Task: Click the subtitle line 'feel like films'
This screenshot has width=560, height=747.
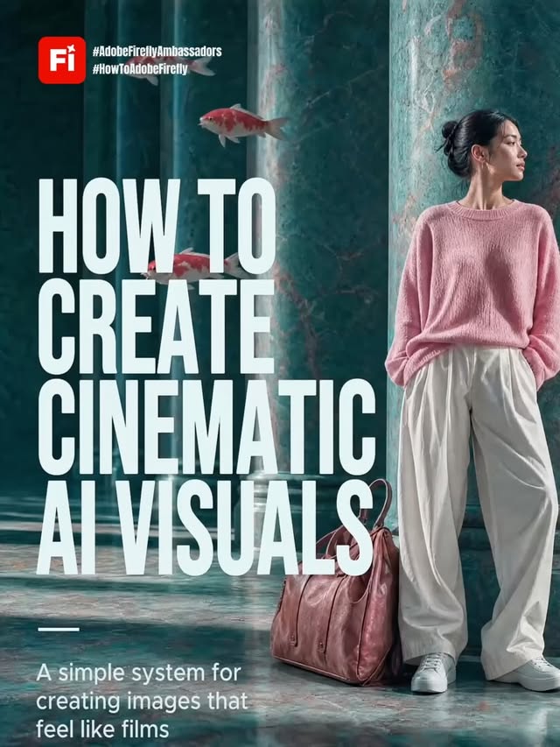Action: coord(102,729)
